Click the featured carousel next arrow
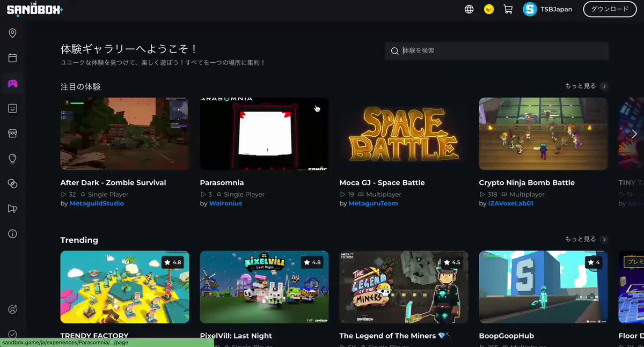Screen dimensions: 644x347 click(634, 134)
